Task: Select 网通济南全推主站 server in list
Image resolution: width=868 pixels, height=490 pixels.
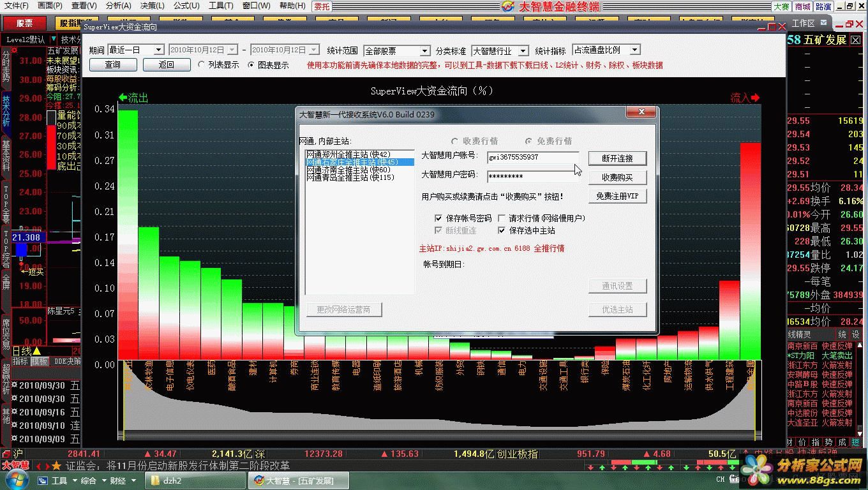Action: tap(360, 170)
